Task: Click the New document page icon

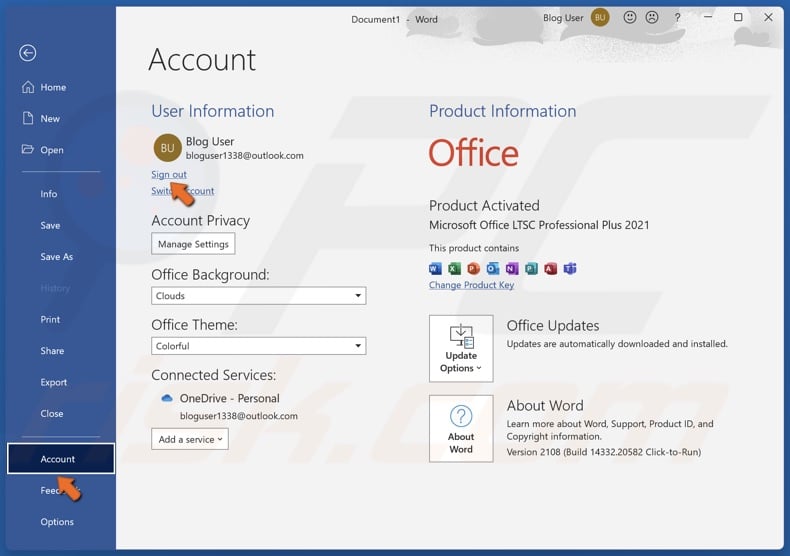Action: point(28,118)
